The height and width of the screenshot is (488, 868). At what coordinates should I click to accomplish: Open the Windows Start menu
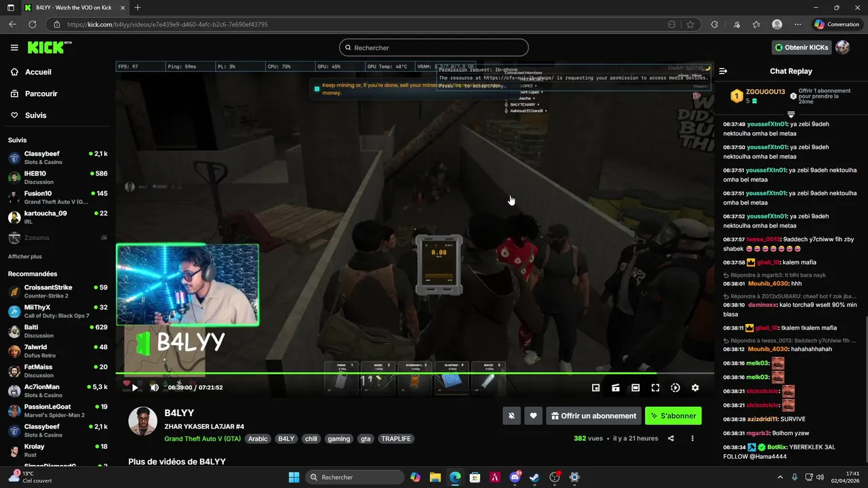(294, 477)
